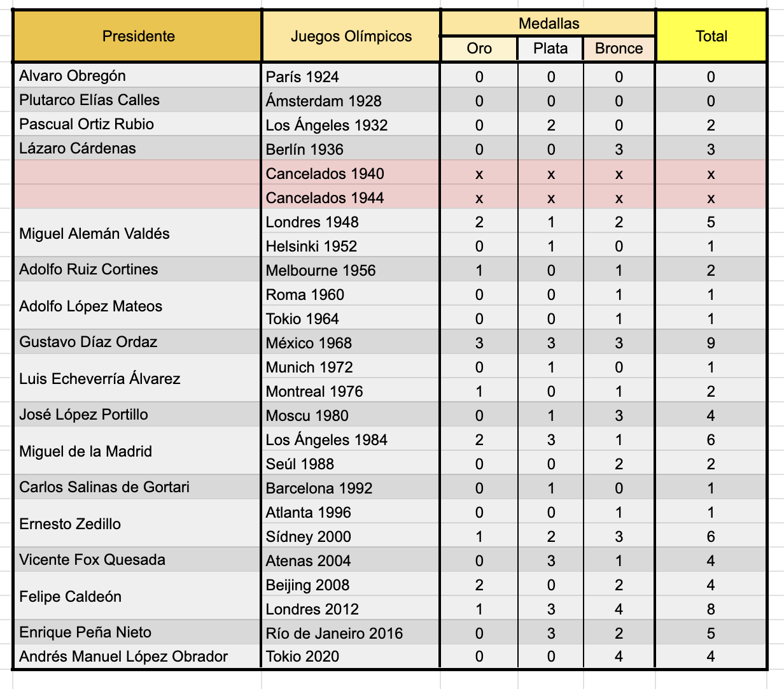Select the Presidente header cell
The image size is (784, 689).
(x=137, y=36)
